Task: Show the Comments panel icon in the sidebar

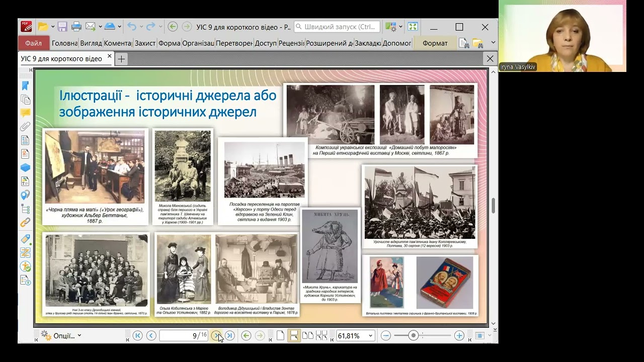Action: (x=25, y=113)
